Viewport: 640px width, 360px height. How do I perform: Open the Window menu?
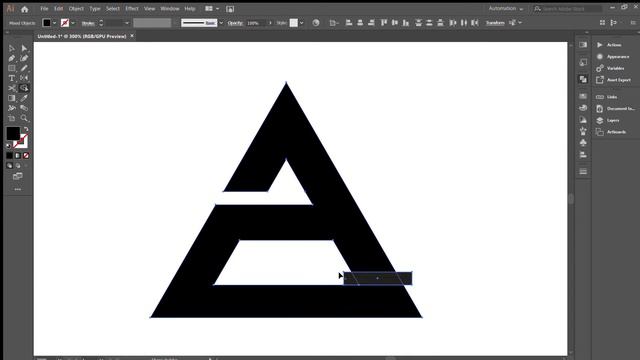point(170,9)
